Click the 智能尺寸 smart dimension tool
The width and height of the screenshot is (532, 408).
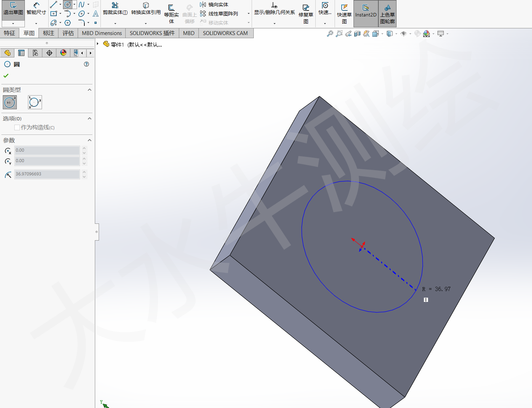point(36,9)
